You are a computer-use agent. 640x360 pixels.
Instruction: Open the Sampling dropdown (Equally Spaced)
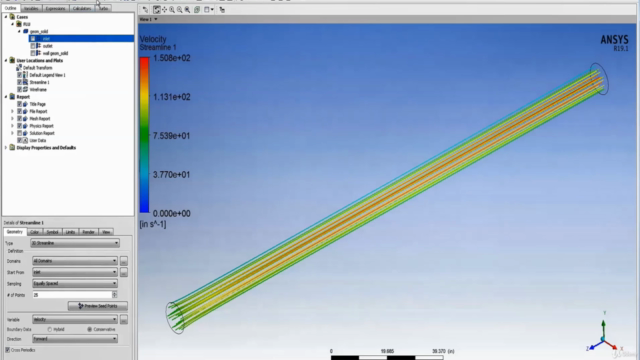point(75,284)
